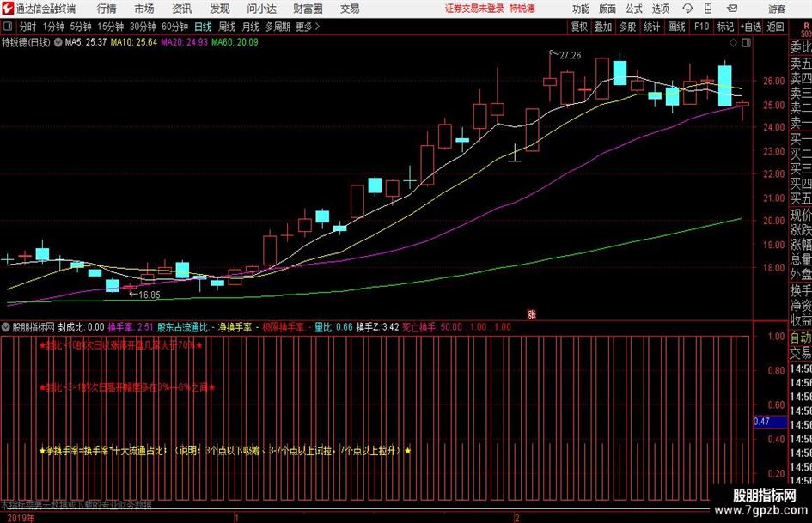The width and height of the screenshot is (812, 523).
Task: Click the MA5: 25.37 label
Action: [x=86, y=42]
